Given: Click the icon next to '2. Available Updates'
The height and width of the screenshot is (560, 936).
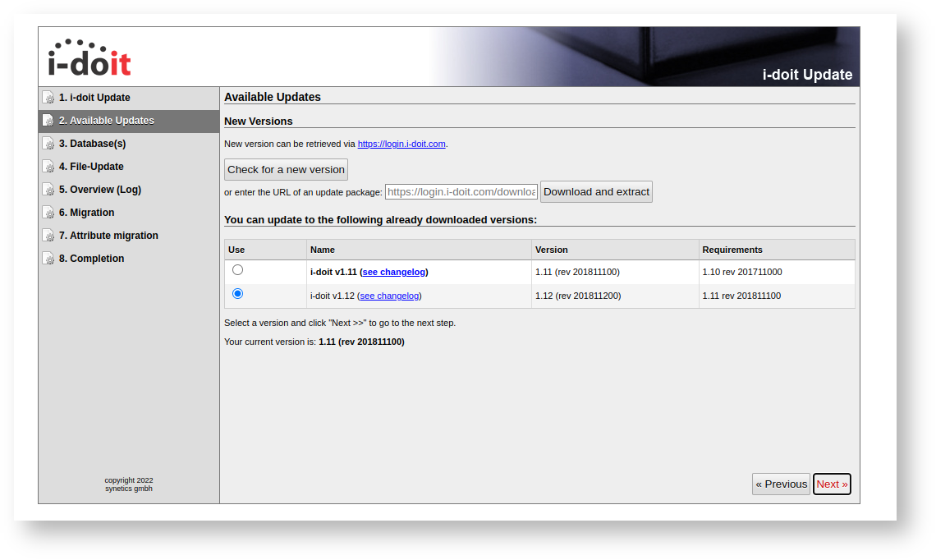Looking at the screenshot, I should coord(48,121).
